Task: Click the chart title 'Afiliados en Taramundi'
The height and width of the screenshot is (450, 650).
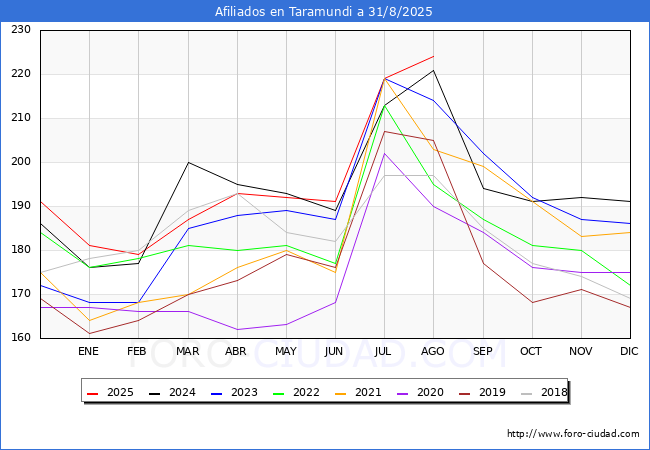Action: coord(324,12)
